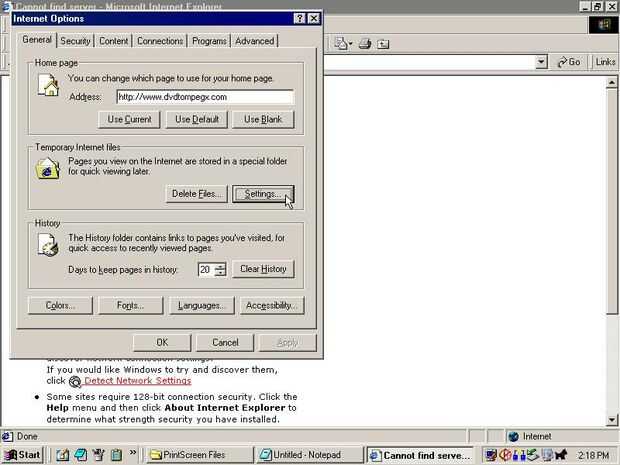620x465 pixels.
Task: Click the Done status bar page icon
Action: pyautogui.click(x=7, y=436)
